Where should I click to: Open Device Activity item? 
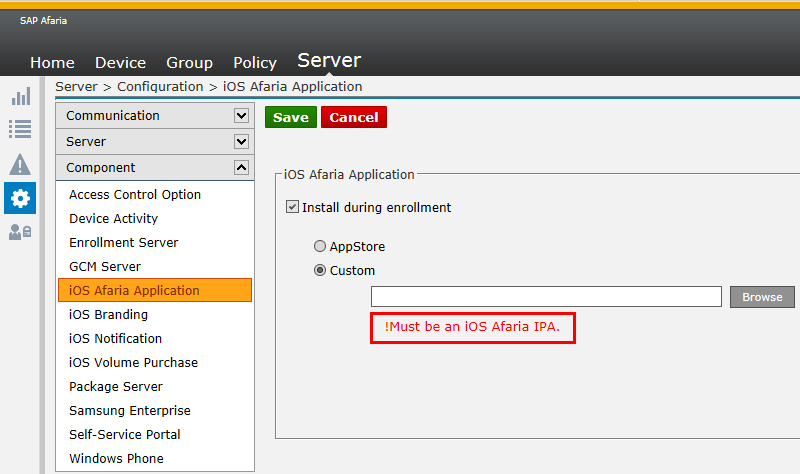pyautogui.click(x=113, y=218)
